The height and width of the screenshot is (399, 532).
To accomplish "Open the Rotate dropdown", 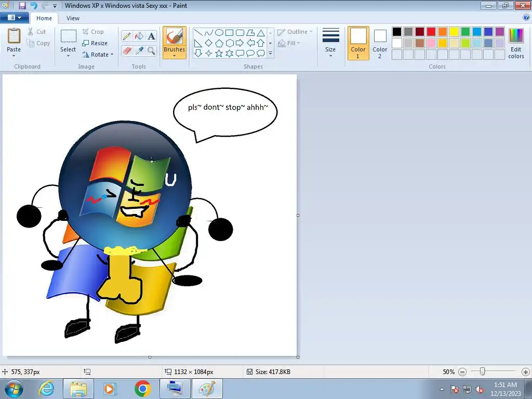I will 98,55.
